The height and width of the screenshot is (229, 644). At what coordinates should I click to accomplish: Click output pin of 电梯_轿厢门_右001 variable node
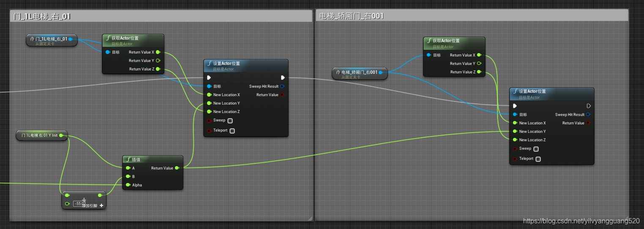click(380, 73)
